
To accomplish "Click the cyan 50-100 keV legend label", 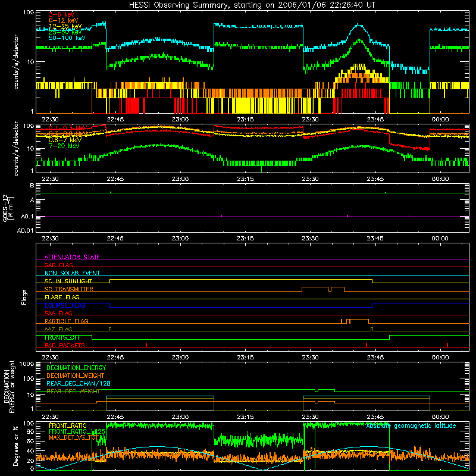I will pyautogui.click(x=67, y=38).
